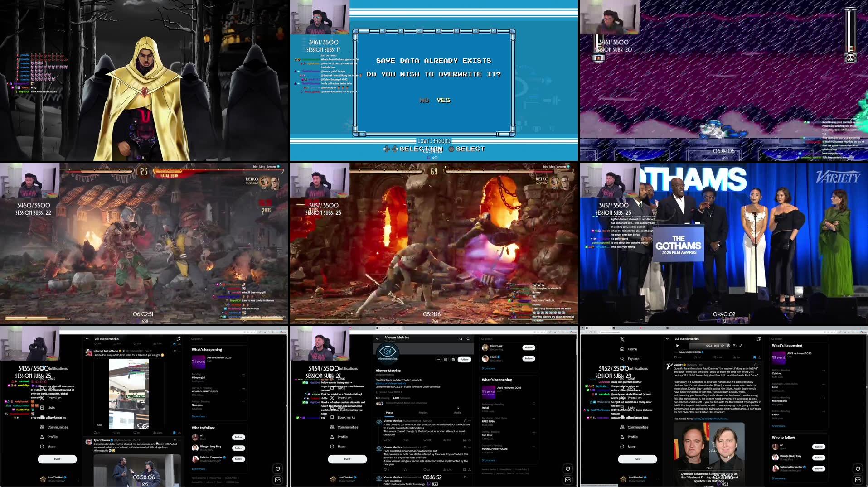Open the Communities sidebar icon
Image resolution: width=868 pixels, height=487 pixels.
[623, 428]
